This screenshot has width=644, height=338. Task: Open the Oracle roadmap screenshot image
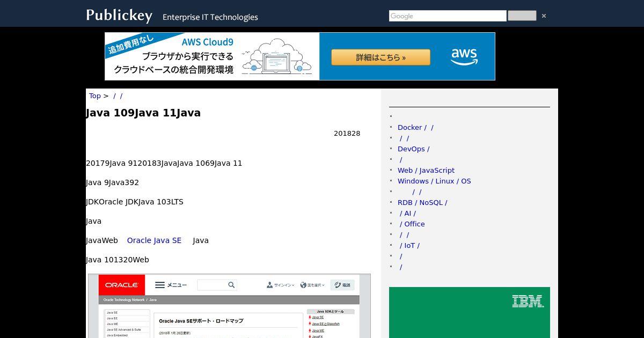coord(229,306)
